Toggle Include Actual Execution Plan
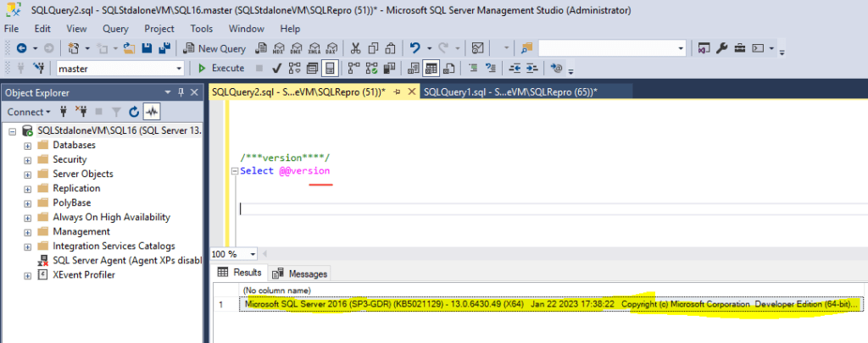Image resolution: width=868 pixels, height=343 pixels. tap(354, 68)
